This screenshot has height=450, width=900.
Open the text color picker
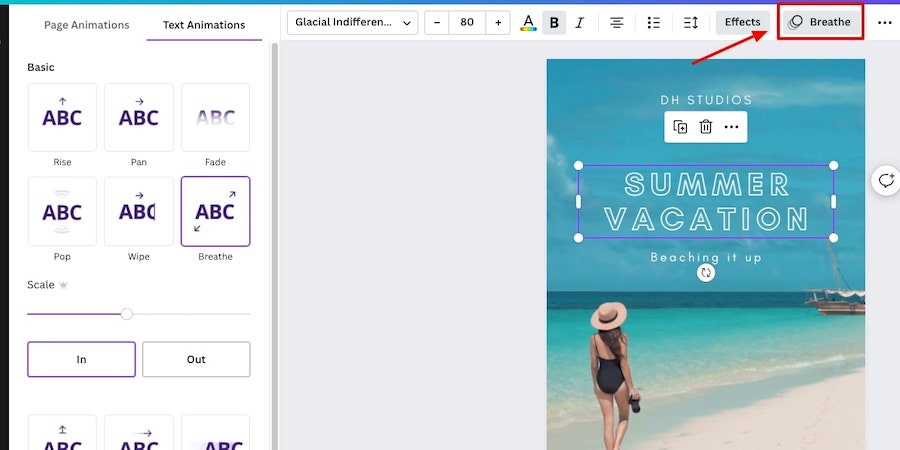pos(528,22)
